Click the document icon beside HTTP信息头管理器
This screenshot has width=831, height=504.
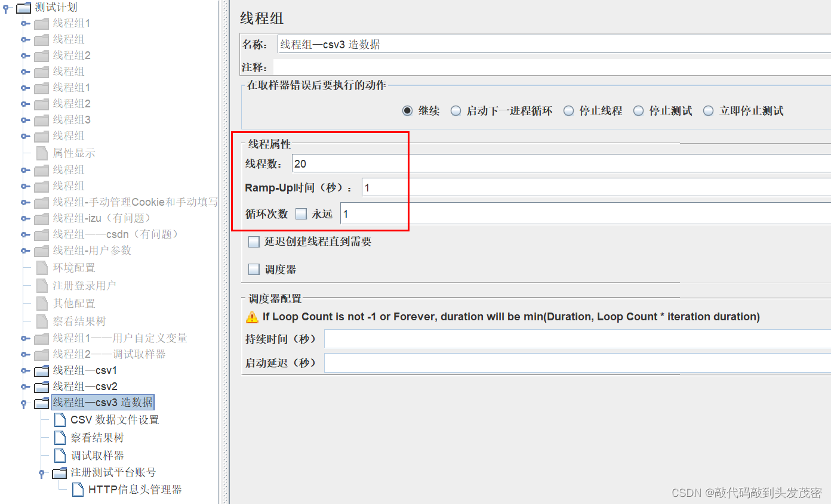[x=78, y=490]
